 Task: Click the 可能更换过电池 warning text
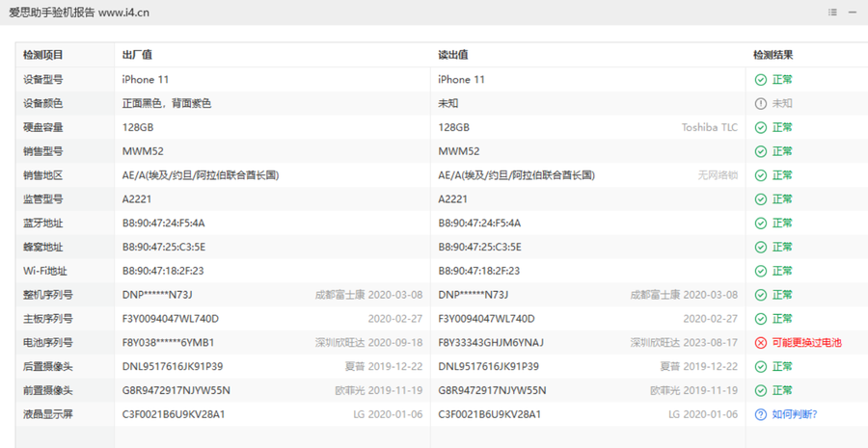[x=806, y=343]
